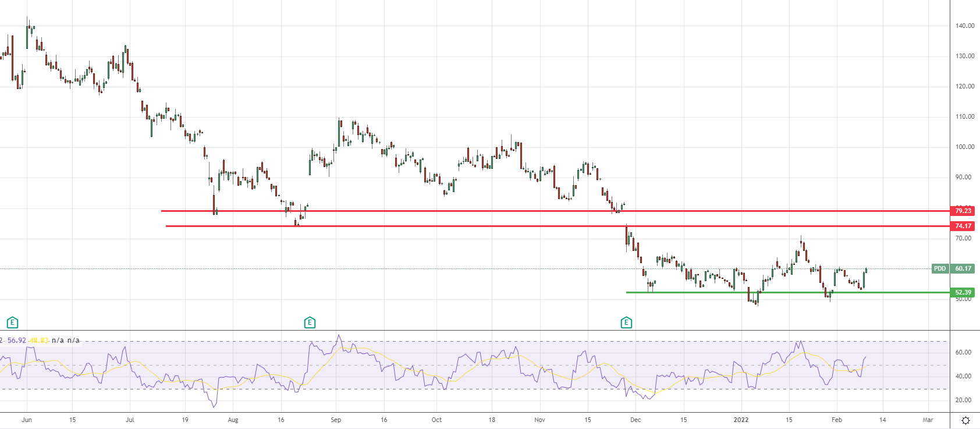
Task: Click the PDD symbol label
Action: point(940,268)
